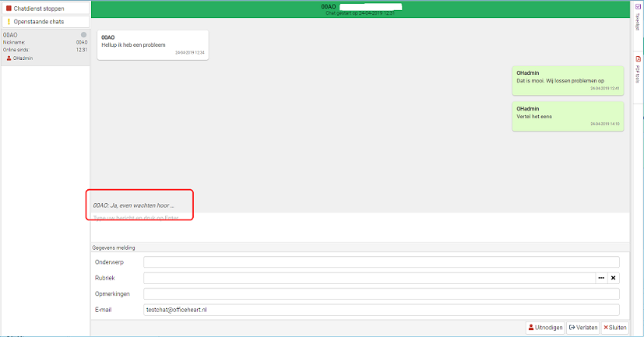The width and height of the screenshot is (644, 337).
Task: Close the chat with the Sluiten button
Action: point(615,328)
